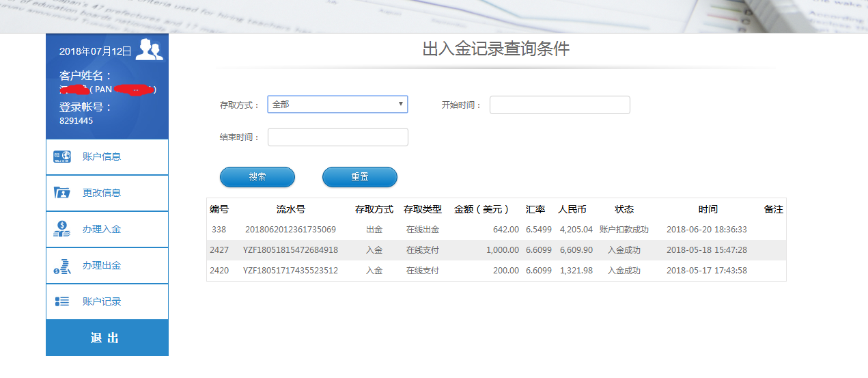Viewport: 868px width, 378px height.
Task: Click the 退出 logout button
Action: [107, 338]
